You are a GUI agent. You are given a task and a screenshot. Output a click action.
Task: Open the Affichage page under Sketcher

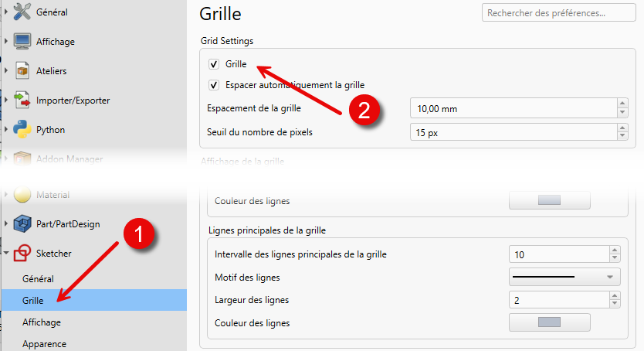42,322
